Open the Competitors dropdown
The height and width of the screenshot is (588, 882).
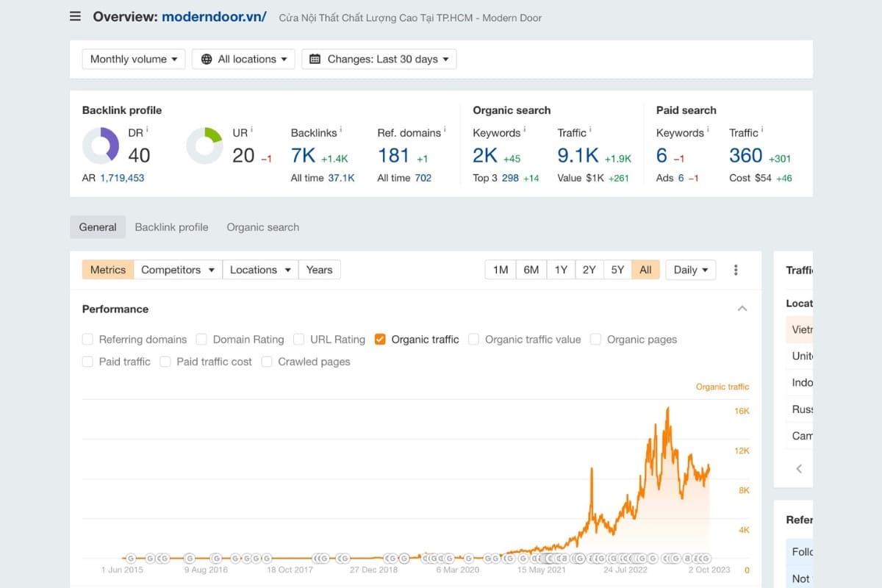178,270
